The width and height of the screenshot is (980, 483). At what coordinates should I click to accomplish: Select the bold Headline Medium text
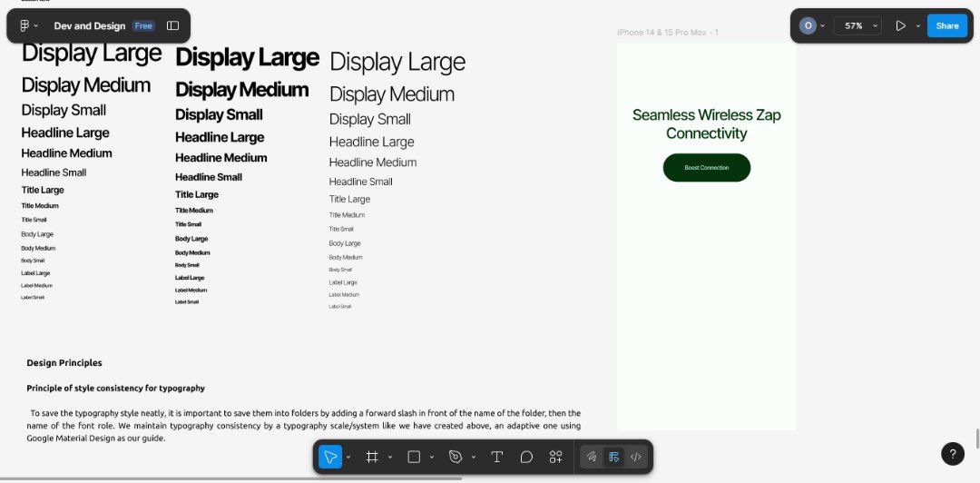coord(220,158)
